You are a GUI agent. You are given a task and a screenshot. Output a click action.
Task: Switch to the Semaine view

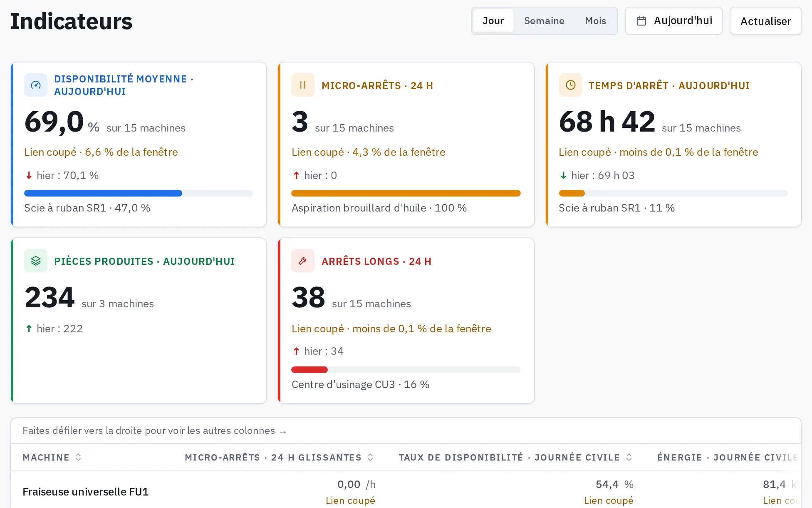click(544, 21)
